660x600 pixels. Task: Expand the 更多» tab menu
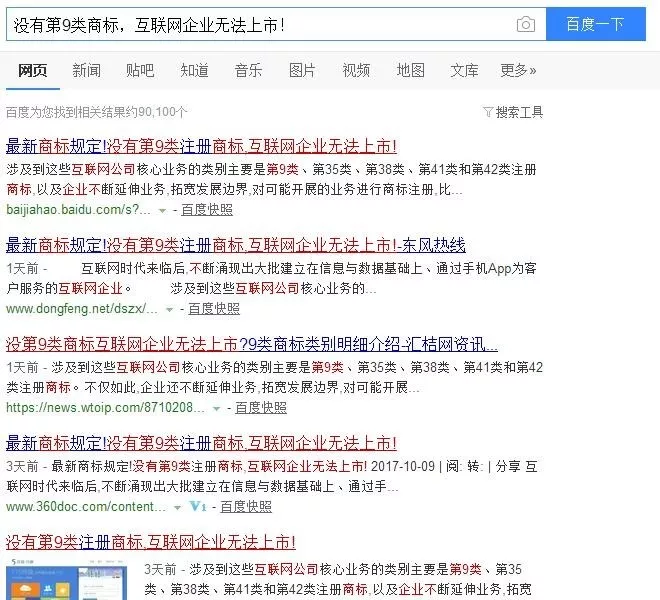518,70
